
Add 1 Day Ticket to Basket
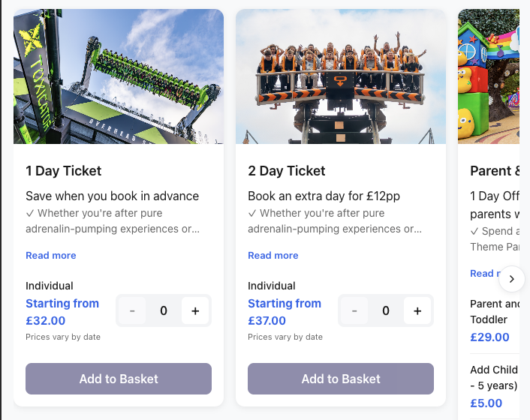point(119,379)
